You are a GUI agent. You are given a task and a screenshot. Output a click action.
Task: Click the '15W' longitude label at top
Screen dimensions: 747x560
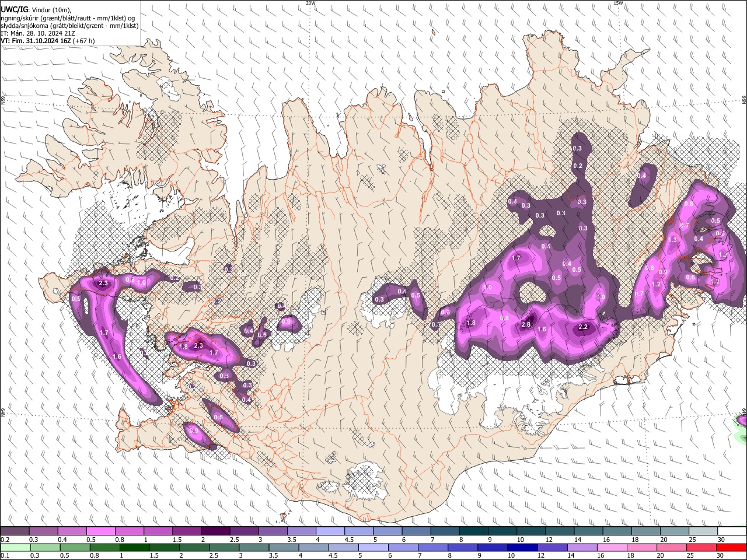[618, 3]
